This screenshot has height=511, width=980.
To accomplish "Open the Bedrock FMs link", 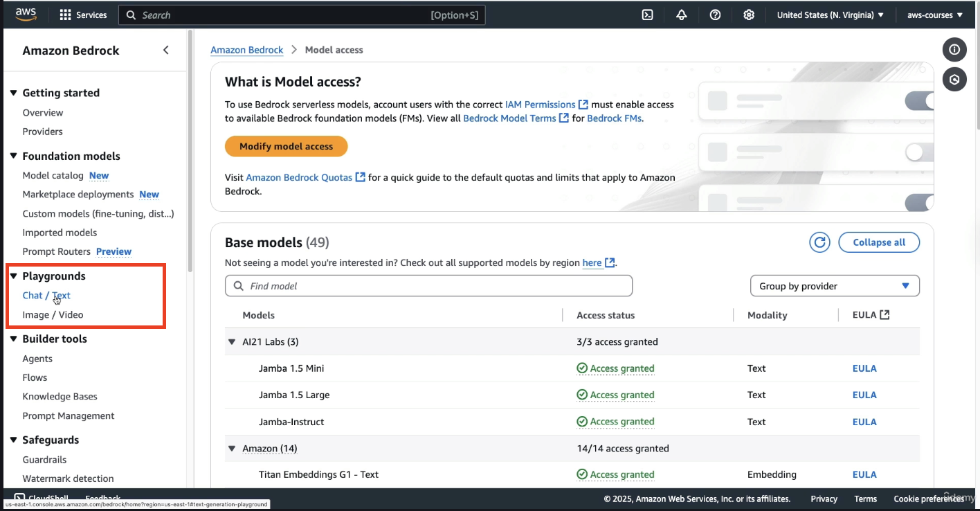I will [x=614, y=118].
